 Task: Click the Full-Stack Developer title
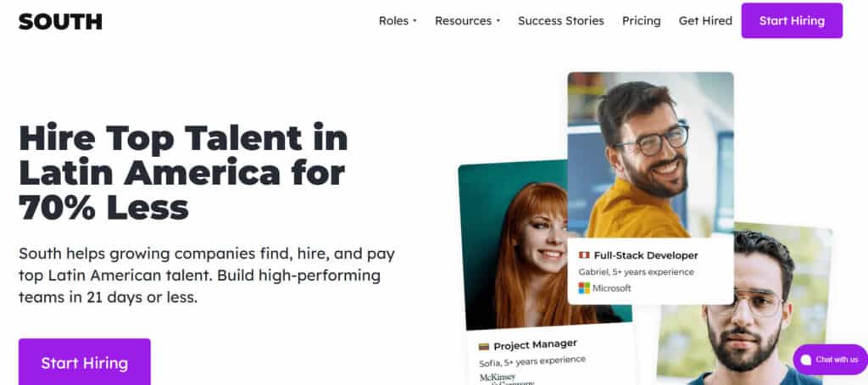click(644, 255)
